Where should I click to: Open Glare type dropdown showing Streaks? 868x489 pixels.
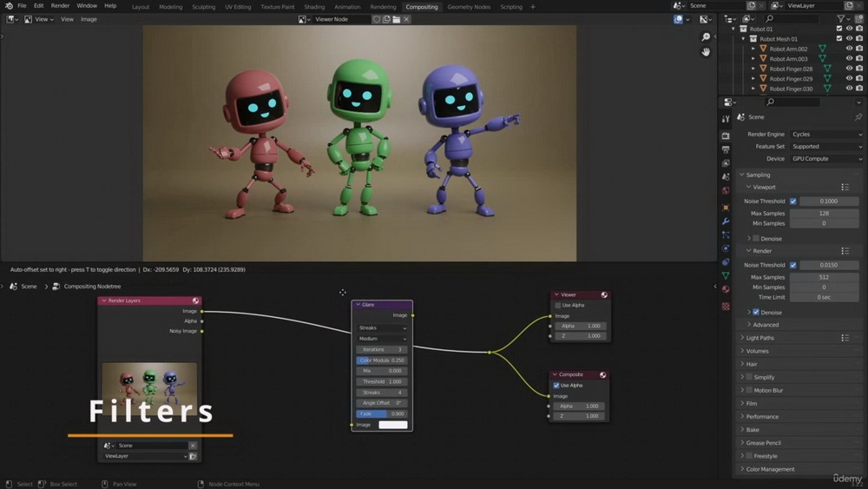click(382, 327)
